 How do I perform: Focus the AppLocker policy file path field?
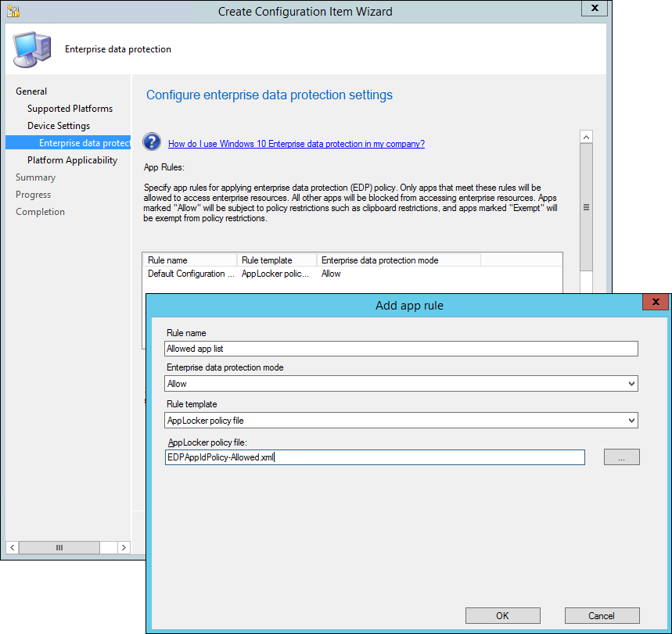[375, 458]
